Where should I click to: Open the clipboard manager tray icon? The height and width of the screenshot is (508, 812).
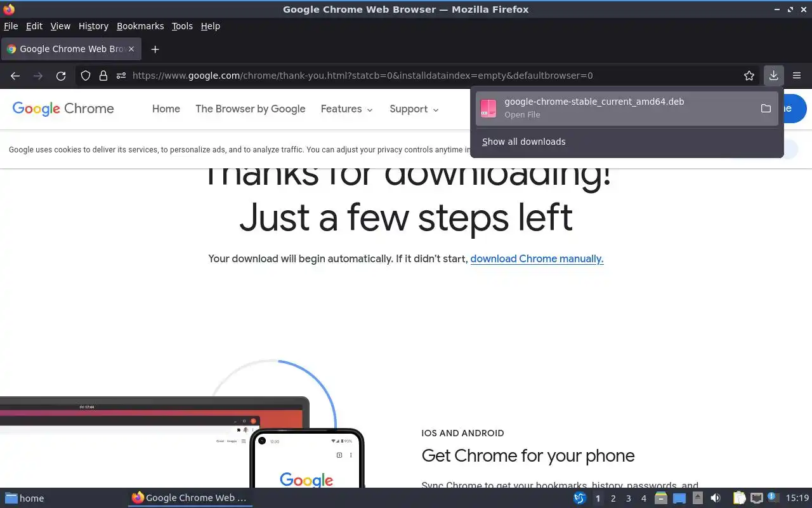coord(739,498)
